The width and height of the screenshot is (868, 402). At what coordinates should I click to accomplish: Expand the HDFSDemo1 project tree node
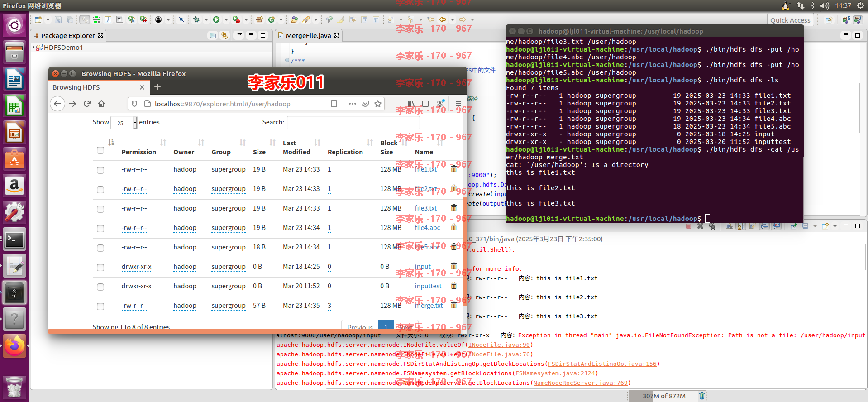[33, 47]
